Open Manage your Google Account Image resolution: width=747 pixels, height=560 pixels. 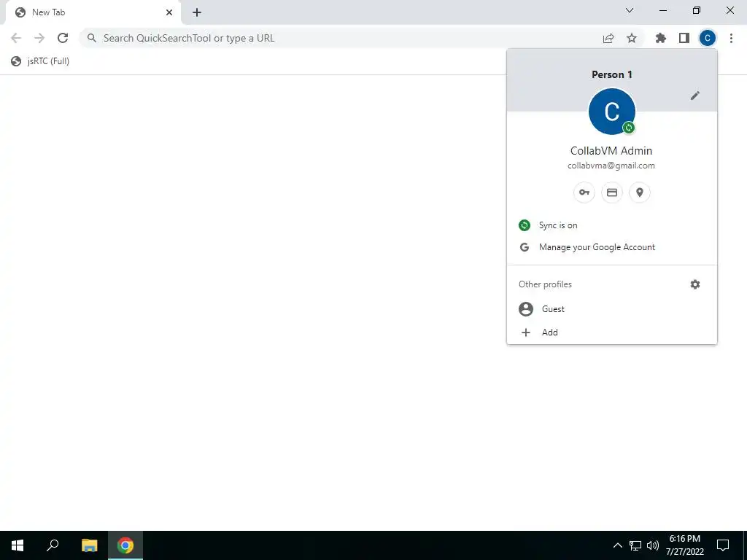(612, 247)
